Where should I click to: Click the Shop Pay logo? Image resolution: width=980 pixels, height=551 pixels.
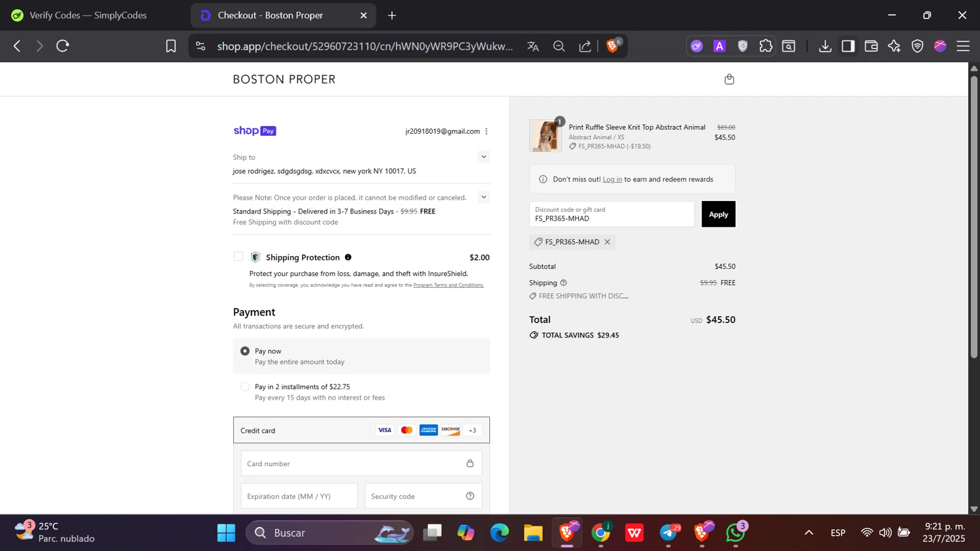(255, 131)
